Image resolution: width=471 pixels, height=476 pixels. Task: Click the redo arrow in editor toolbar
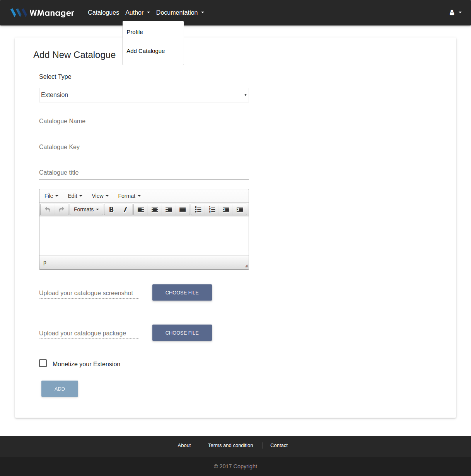tap(61, 209)
